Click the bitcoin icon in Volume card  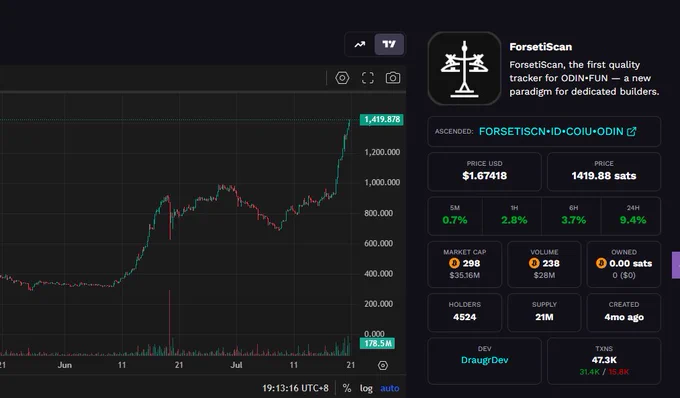pyautogui.click(x=534, y=263)
